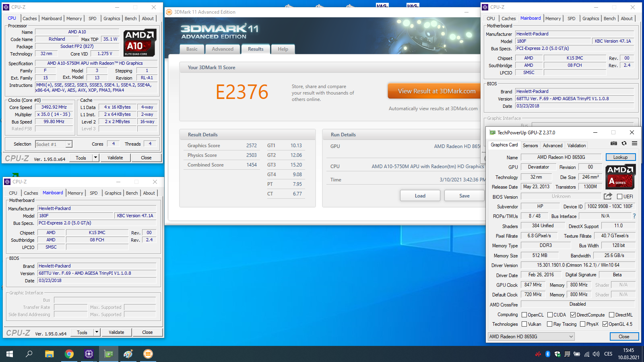Click Tools button in bottom-left CPU-Z

tap(82, 332)
